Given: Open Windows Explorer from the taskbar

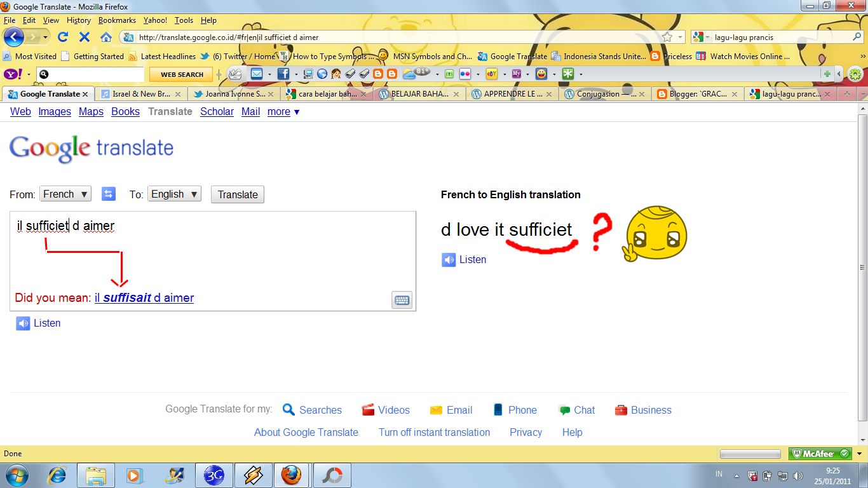Looking at the screenshot, I should [x=96, y=475].
